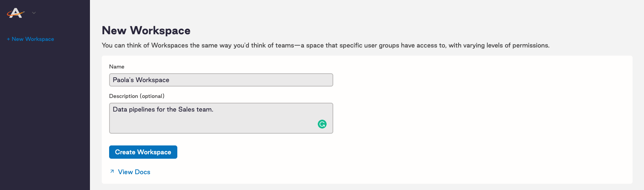Place cursor in "Paola's Workspace" text
Viewport: 644px width, 190px height.
tap(141, 80)
